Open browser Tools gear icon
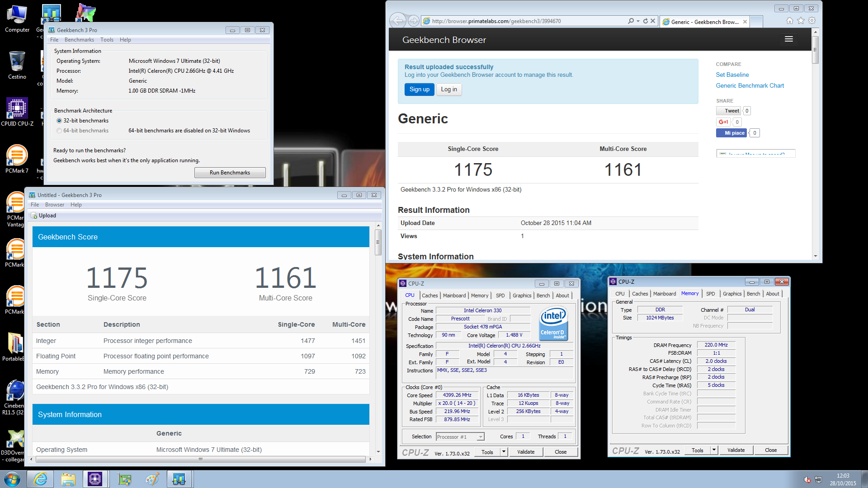This screenshot has height=488, width=868. click(x=812, y=21)
